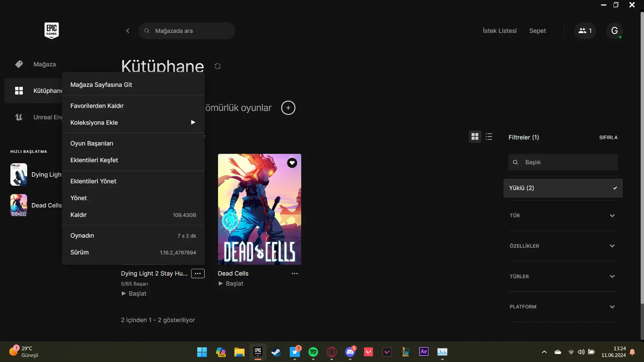Click the plus icon to add collection
Viewport: 644px width, 362px height.
(x=288, y=108)
